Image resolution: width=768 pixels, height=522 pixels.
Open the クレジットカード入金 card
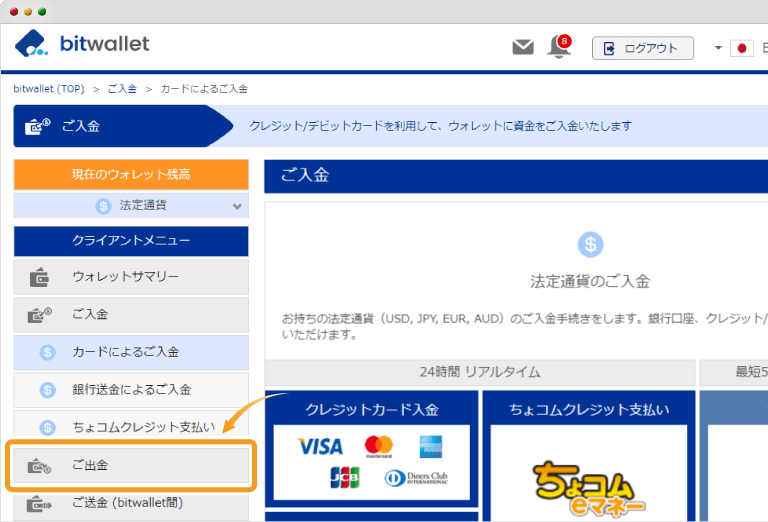point(372,449)
